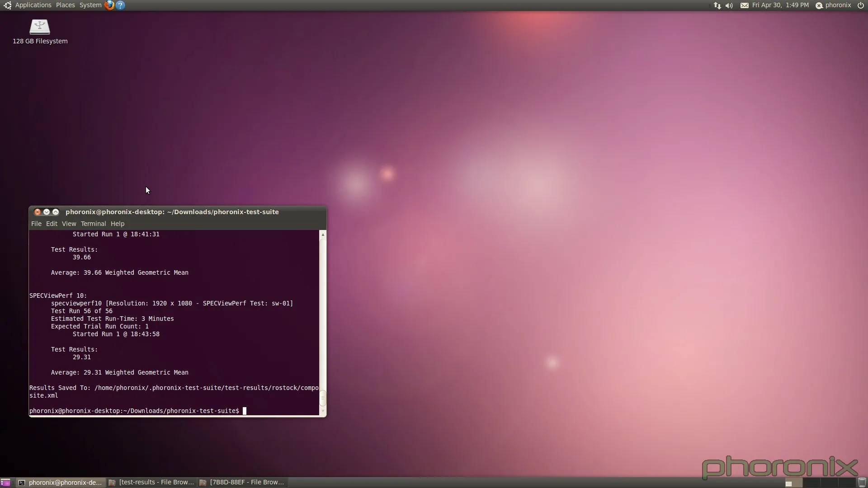Open the Trash icon in bottom panel
Image resolution: width=868 pixels, height=488 pixels.
click(x=862, y=483)
